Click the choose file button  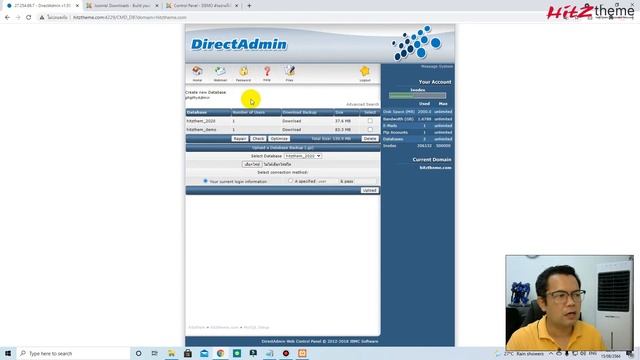252,164
